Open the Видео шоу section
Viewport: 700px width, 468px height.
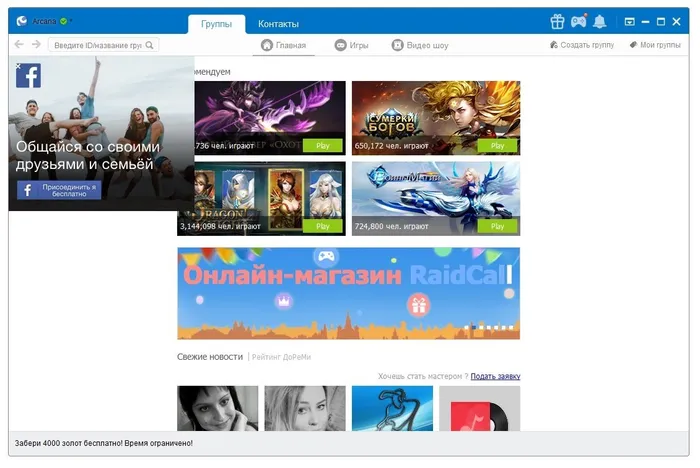[x=420, y=45]
